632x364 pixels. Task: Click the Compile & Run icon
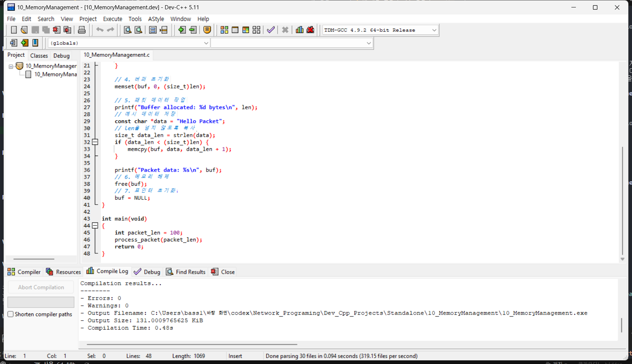click(x=246, y=30)
